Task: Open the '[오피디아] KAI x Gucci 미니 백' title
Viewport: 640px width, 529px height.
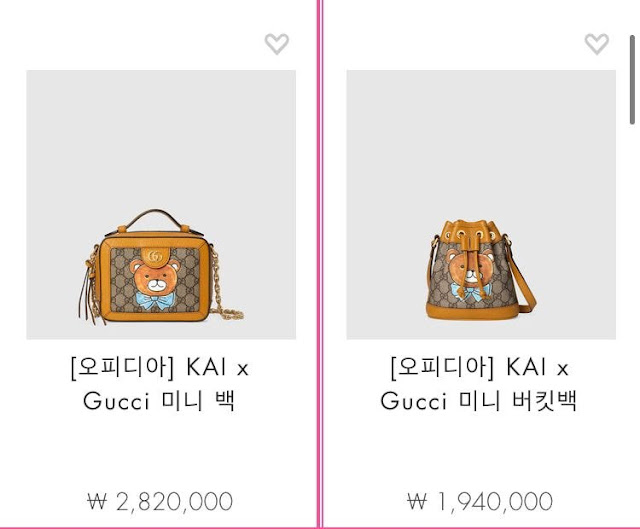Action: coord(160,384)
